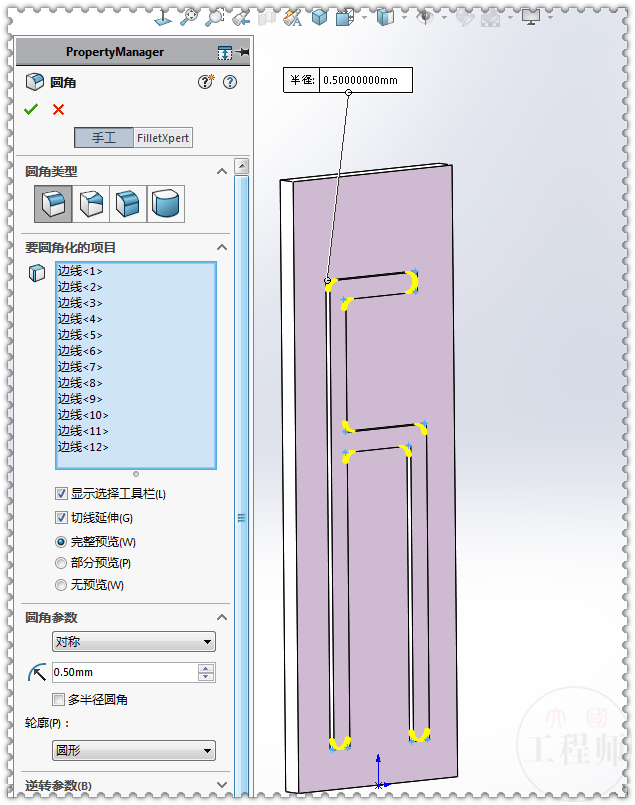Select 无预览(W) radio button

point(61,585)
